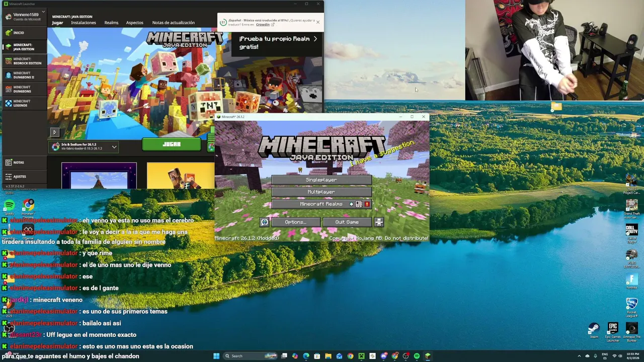Open the Amnesia The Bunker desktop shortcut
This screenshot has width=644, height=362.
(x=631, y=332)
